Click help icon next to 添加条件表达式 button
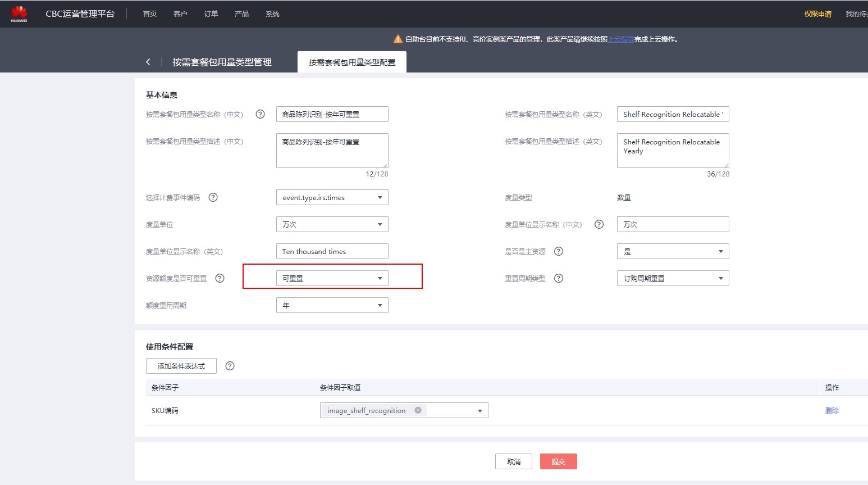 point(230,366)
